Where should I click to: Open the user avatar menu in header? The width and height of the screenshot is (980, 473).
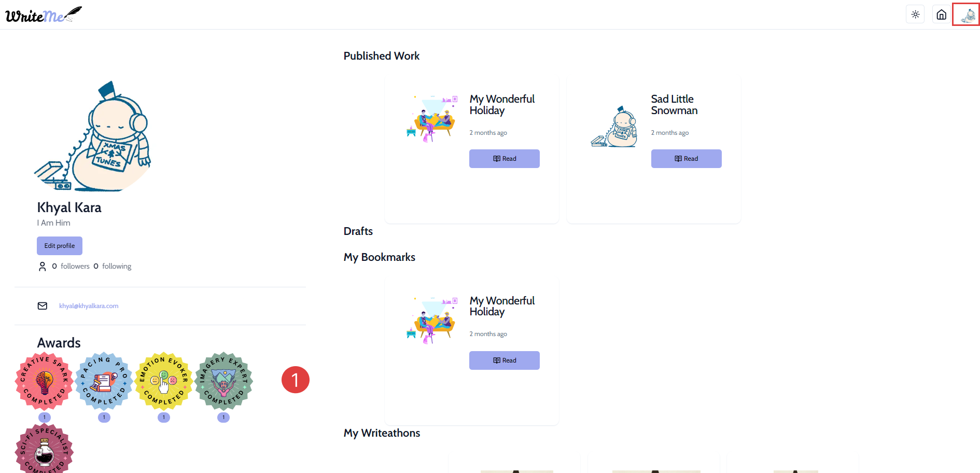967,15
